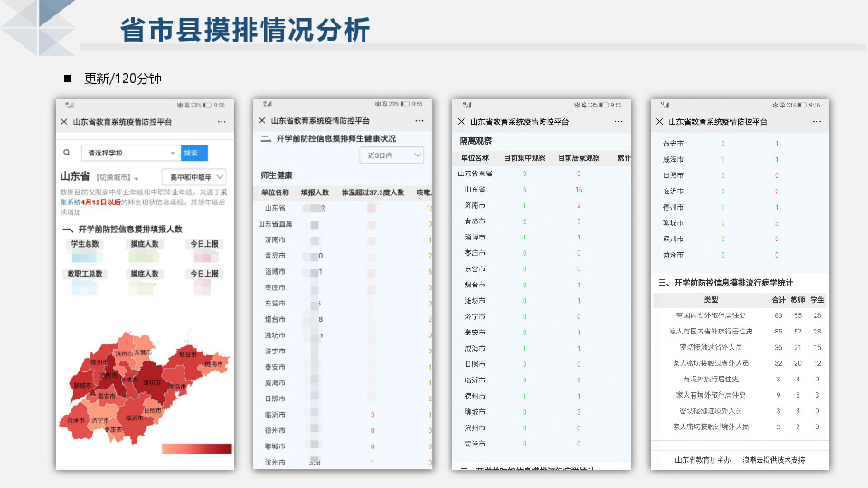The height and width of the screenshot is (488, 868).
Task: Click the 山东省教育厅 主办 footer text
Action: (x=703, y=460)
